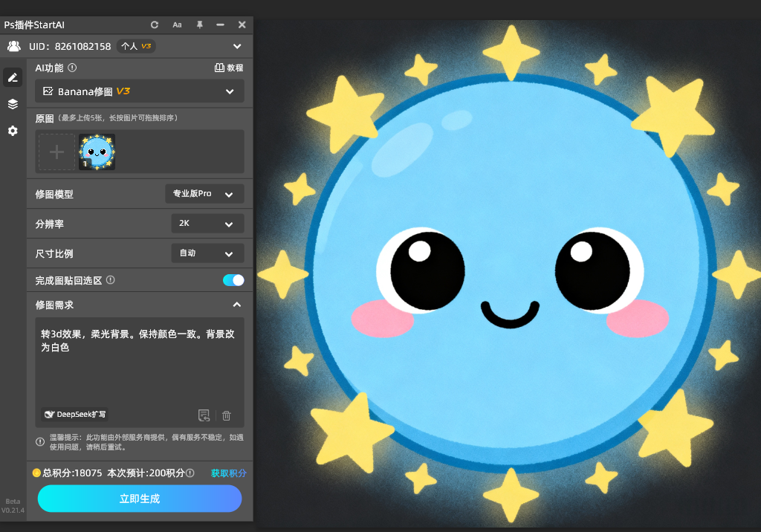Open the Banana修图 function dropdown
This screenshot has width=761, height=532.
point(140,91)
